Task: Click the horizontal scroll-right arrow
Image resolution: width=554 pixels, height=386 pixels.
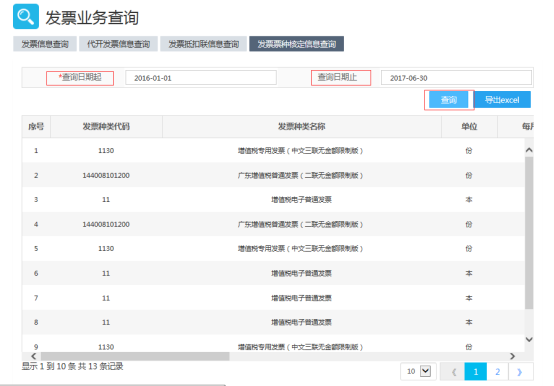Action: tap(512, 356)
